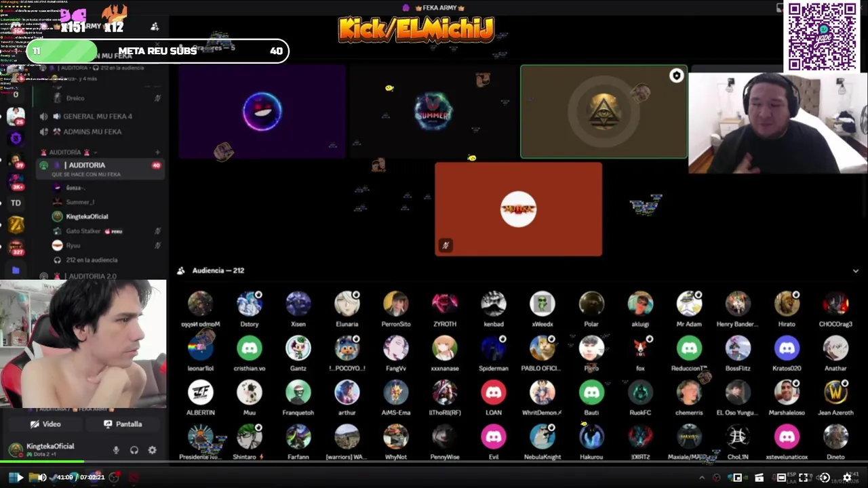Open Discord user settings gear
The image size is (868, 488).
click(153, 450)
